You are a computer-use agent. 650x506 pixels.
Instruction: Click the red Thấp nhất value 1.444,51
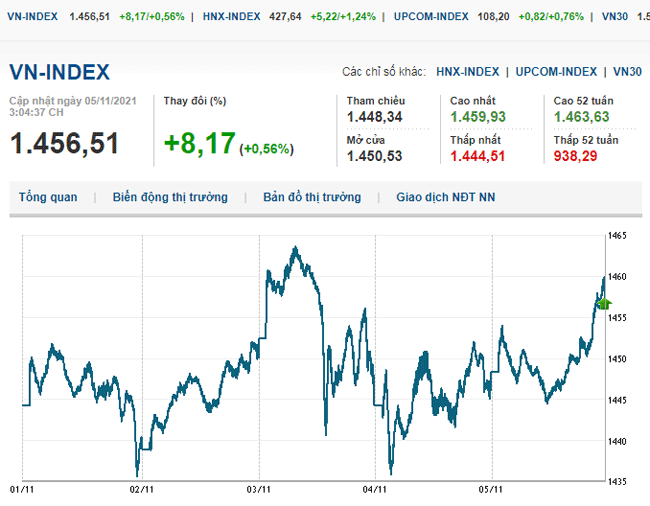477,156
